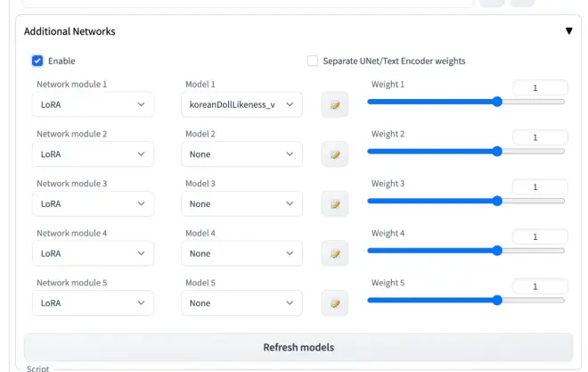
Task: Click the Weight 5 number field
Action: tap(540, 286)
